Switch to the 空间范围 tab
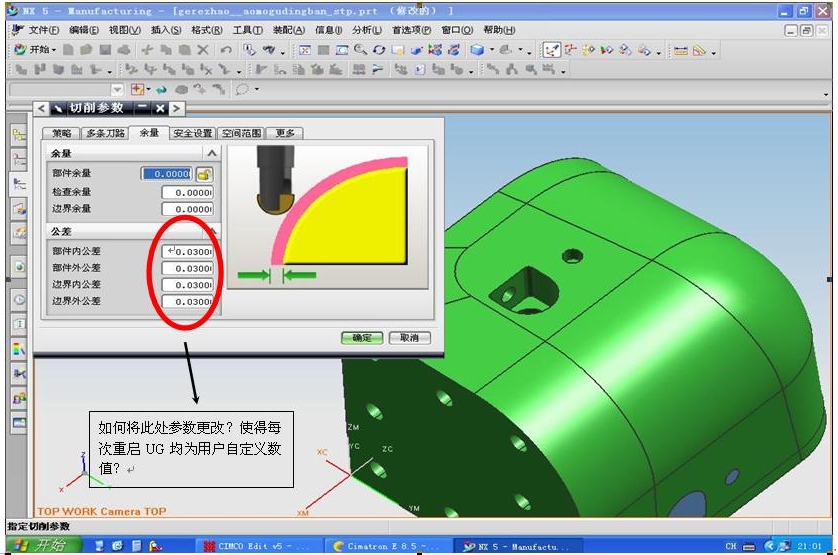This screenshot has height=555, width=838. [242, 133]
